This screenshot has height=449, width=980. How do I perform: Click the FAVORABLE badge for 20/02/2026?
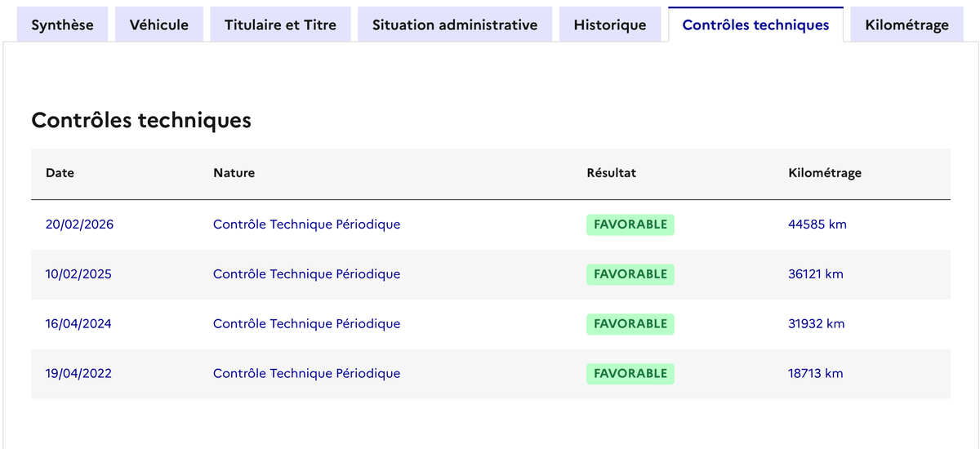pos(630,224)
